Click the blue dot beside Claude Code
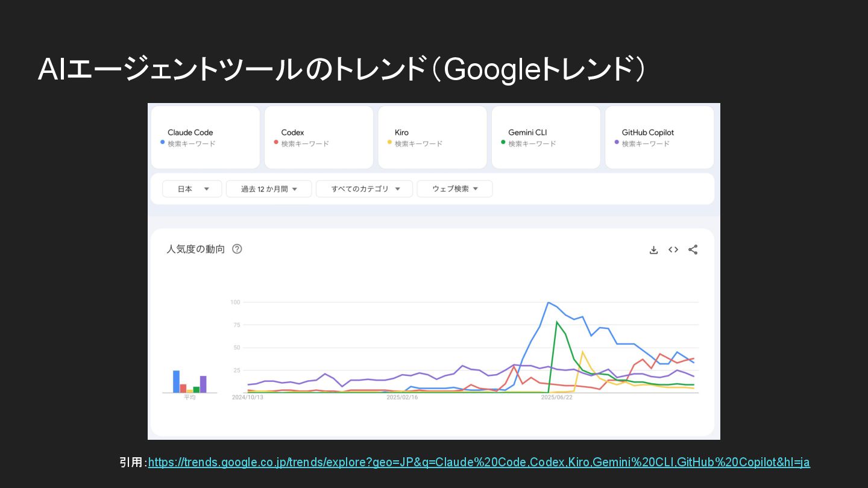 point(163,142)
